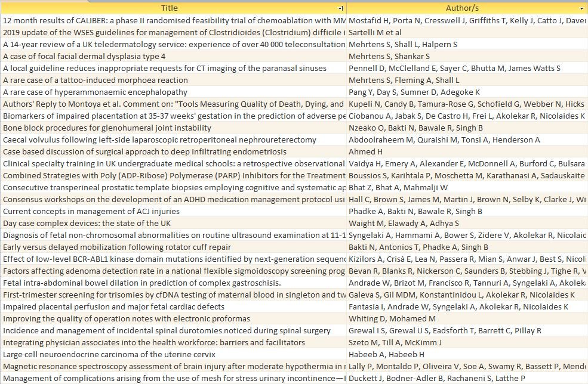Image resolution: width=588 pixels, height=384 pixels.
Task: Select author cell 'Mehrtens S, Fleming A, Shall L'
Action: click(467, 80)
